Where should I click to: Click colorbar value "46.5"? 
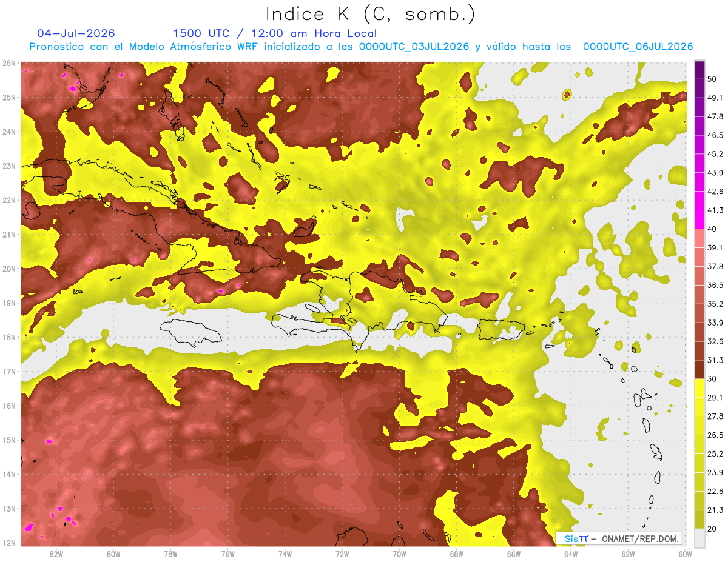(716, 135)
